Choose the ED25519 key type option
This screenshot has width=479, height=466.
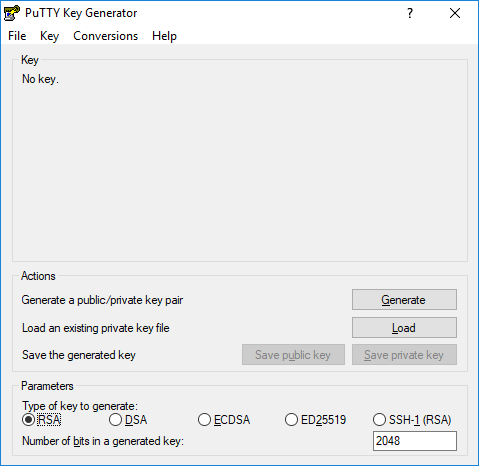316,419
